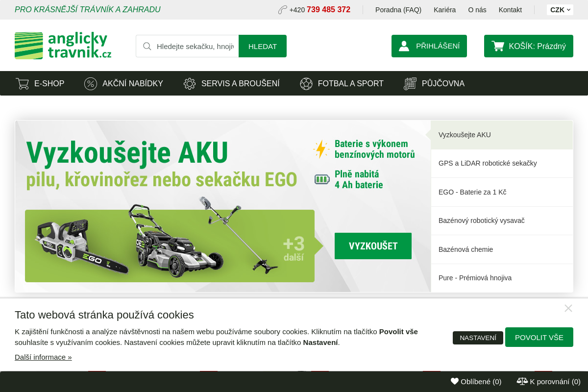
Task: Click the phone number 739 485 372
Action: point(328,10)
